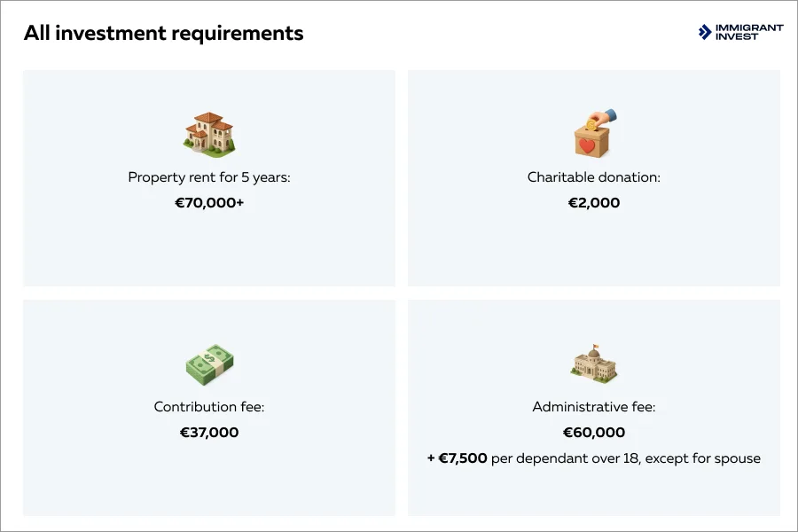Click the green cash stack icon
The image size is (798, 532).
[x=209, y=364]
